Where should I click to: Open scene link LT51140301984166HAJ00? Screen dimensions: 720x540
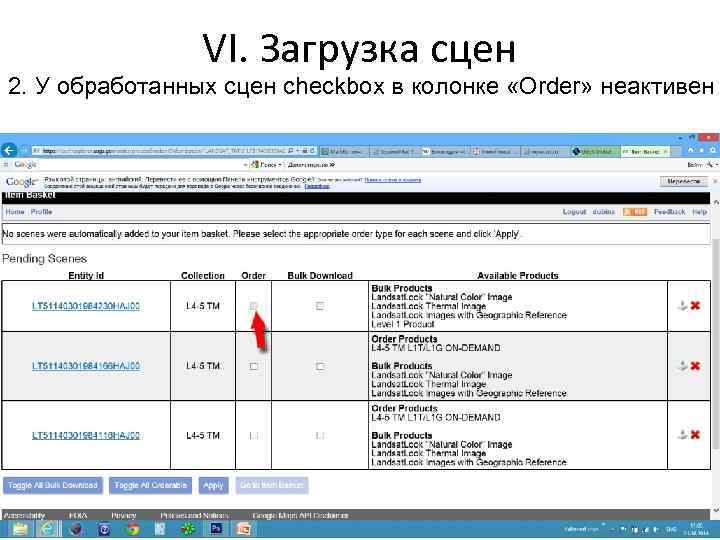[x=86, y=366]
